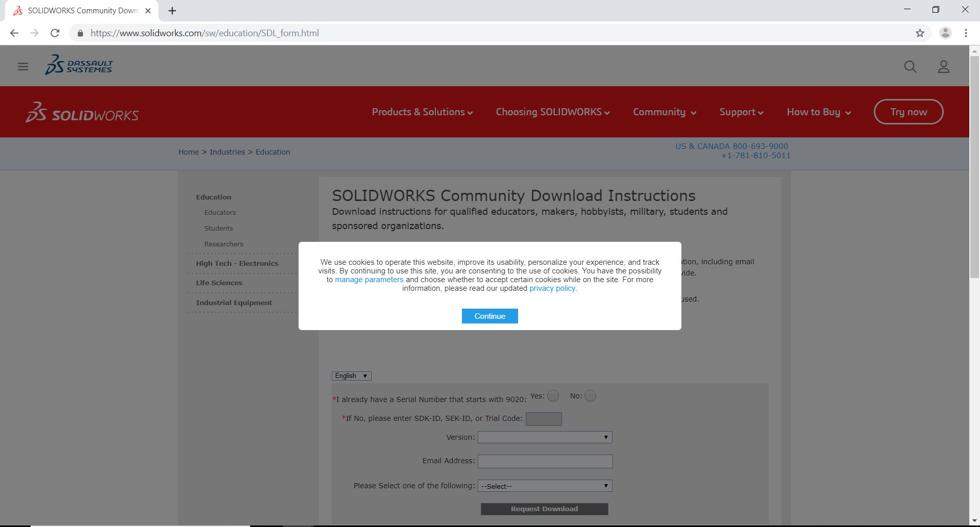Viewport: 980px width, 527px height.
Task: Close the SOLIDWORKS Community Download tab
Action: (x=148, y=11)
